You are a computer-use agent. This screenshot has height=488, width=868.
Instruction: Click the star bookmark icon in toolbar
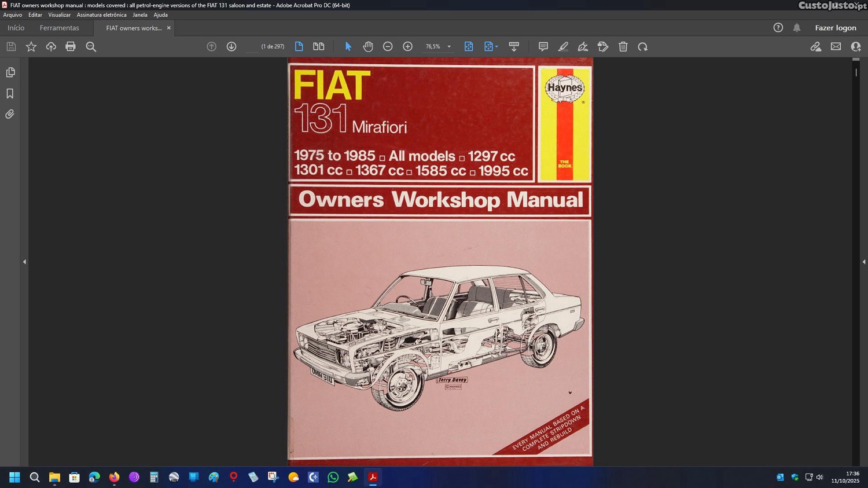click(31, 47)
